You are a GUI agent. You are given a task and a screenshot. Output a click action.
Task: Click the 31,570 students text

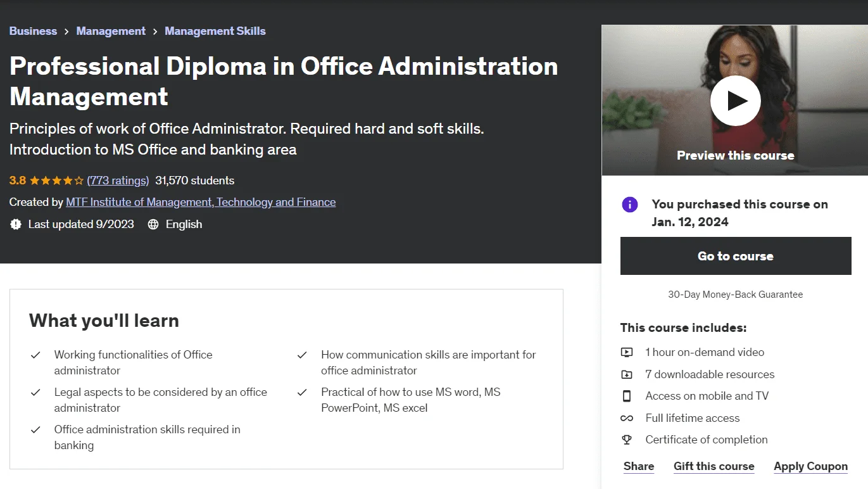click(194, 181)
